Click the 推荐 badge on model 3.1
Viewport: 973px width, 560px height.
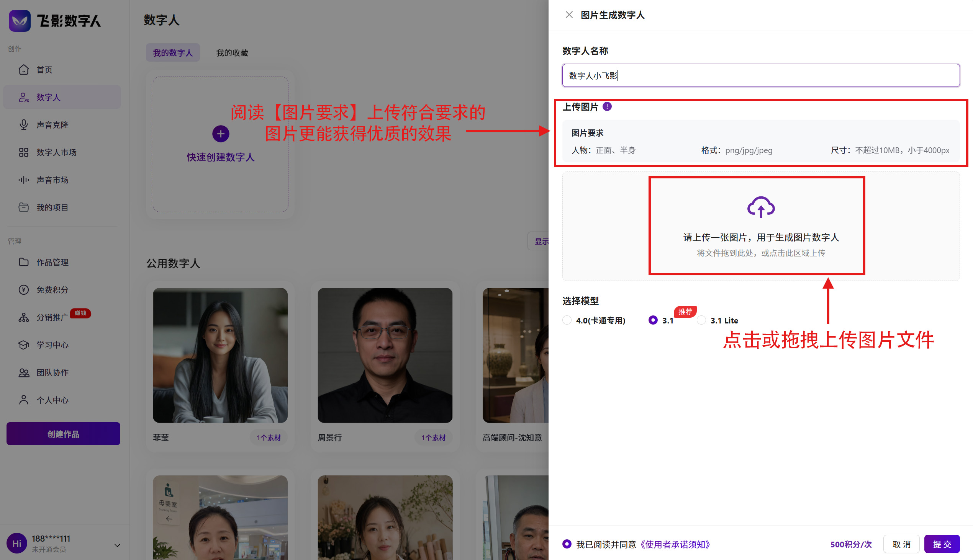pos(685,312)
